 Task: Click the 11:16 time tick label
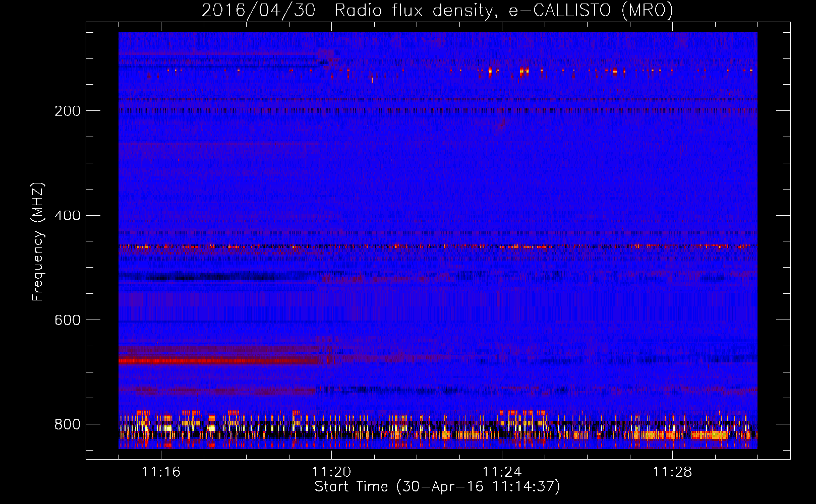click(x=161, y=472)
